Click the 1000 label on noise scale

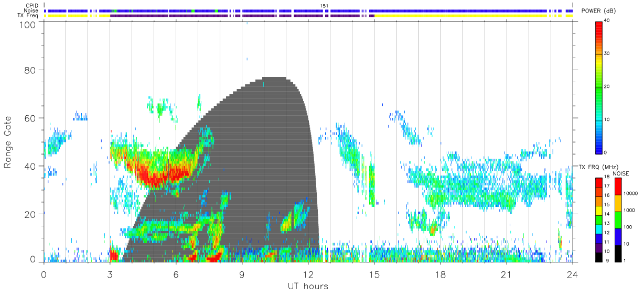(629, 210)
